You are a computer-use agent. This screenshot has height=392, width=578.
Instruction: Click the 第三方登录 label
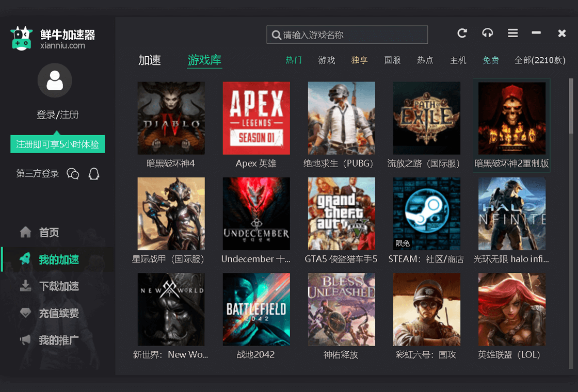tap(38, 173)
